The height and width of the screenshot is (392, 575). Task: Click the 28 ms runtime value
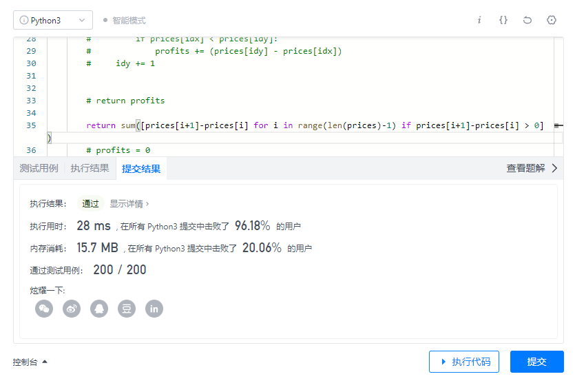click(x=94, y=226)
